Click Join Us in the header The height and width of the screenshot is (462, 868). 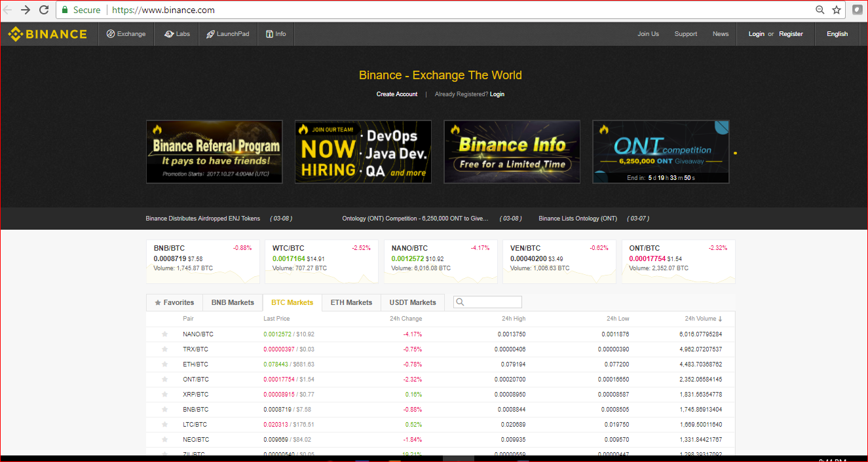pos(649,34)
